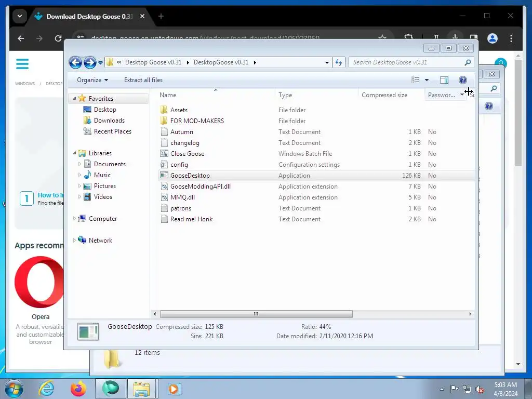Image resolution: width=532 pixels, height=399 pixels.
Task: Go back with Explorer's blue Back arrow
Action: 75,62
